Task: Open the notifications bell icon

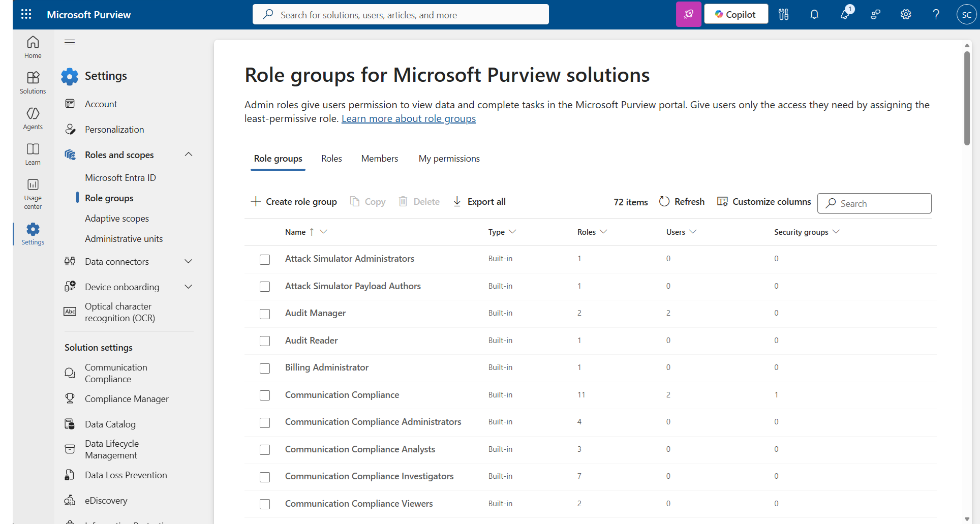Action: pos(814,14)
